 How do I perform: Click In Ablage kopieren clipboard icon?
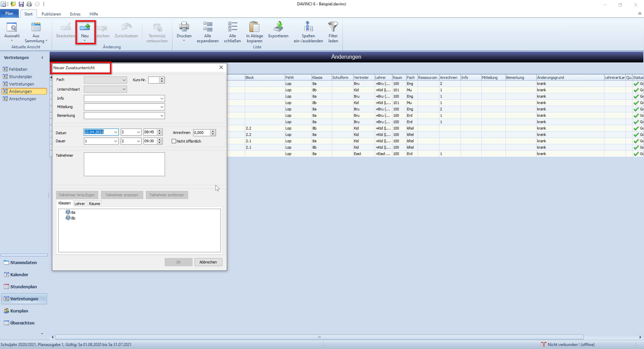(x=254, y=27)
